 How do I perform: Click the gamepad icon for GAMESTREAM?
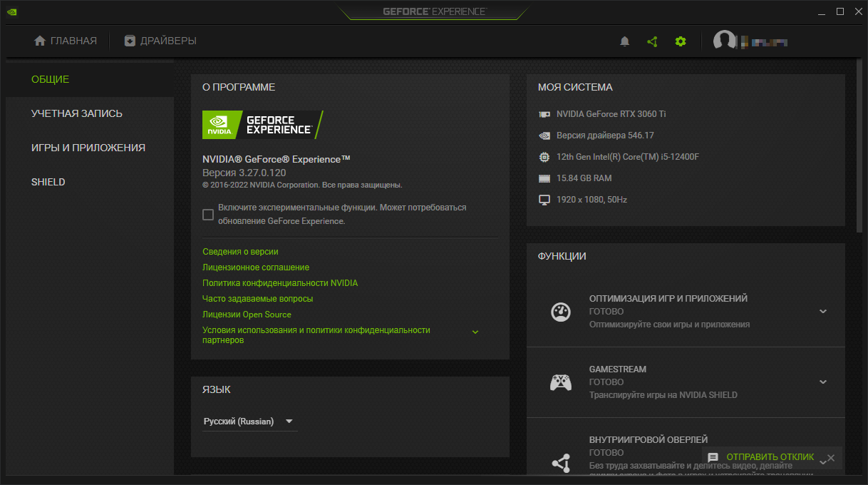click(561, 382)
